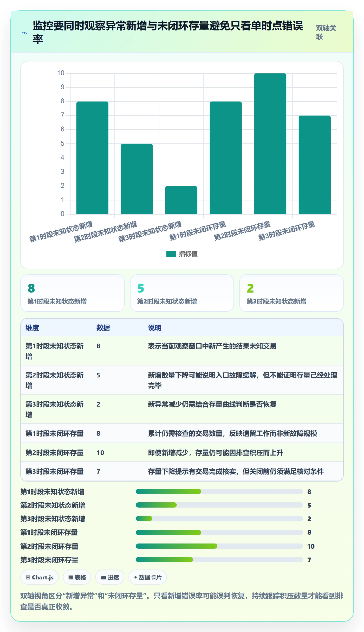Screen dimensions: 364x632
Task: Click the 数据卡片 tag chip
Action: pos(148,577)
